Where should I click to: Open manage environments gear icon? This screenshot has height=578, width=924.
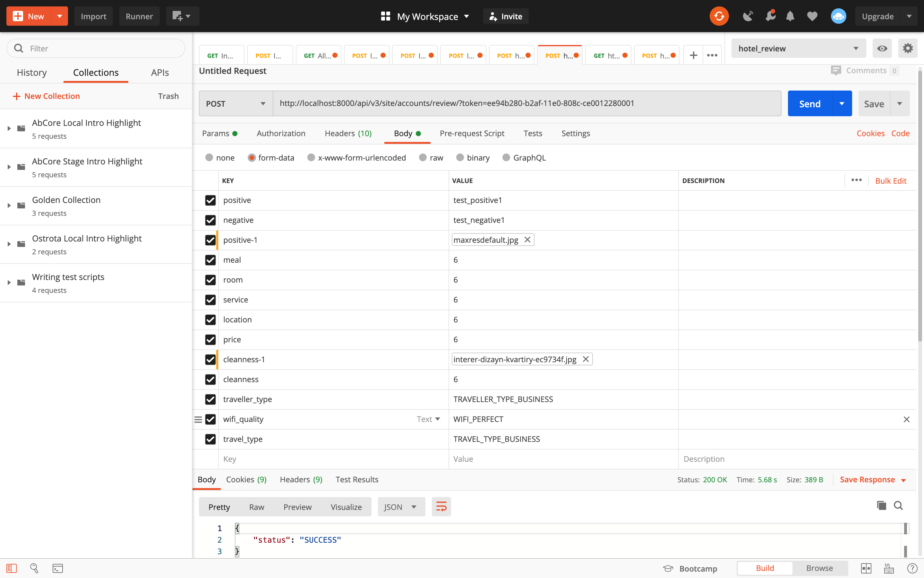[908, 48]
